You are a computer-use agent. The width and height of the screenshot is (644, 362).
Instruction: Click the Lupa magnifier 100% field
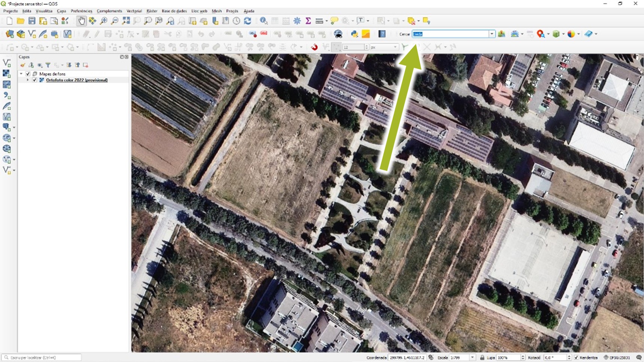tap(511, 358)
